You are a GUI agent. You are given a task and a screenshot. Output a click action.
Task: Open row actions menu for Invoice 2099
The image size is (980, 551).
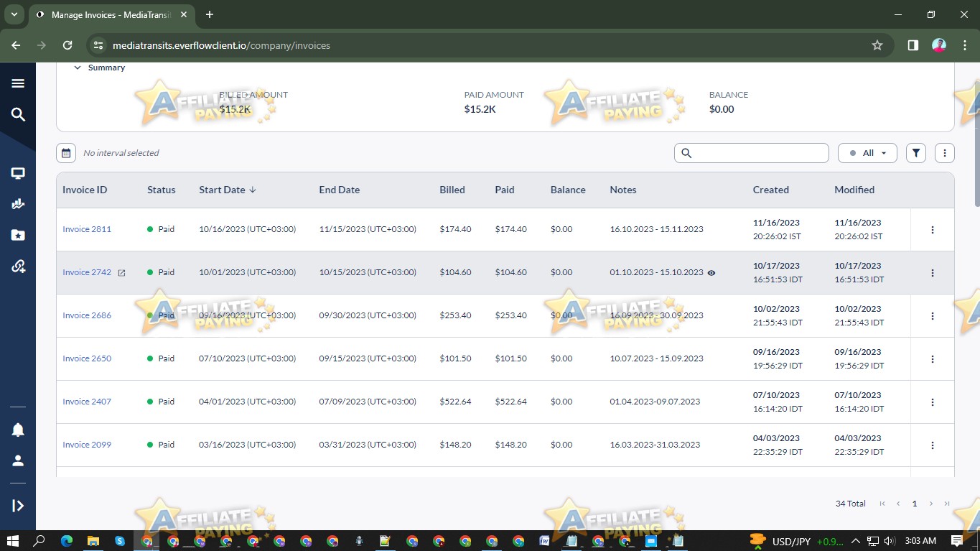pyautogui.click(x=933, y=445)
